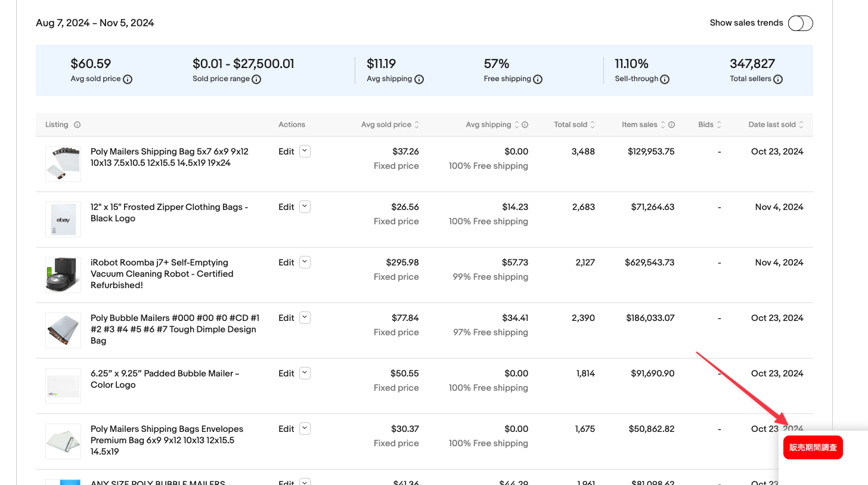Open Poly Mailers Shipping Bag 5x7 listing title
Image resolution: width=868 pixels, height=485 pixels.
coord(169,157)
